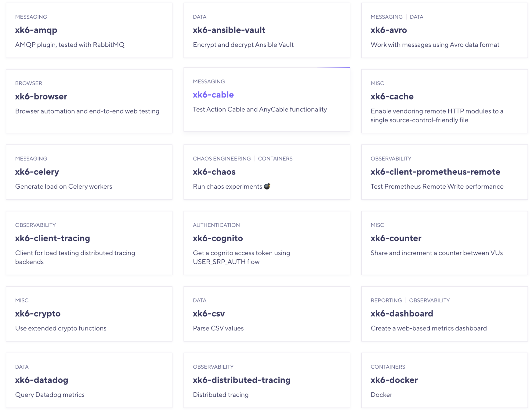Image resolution: width=532 pixels, height=412 pixels.
Task: Click OBSERVABILITY label on xk6-client-prometheus-remote card
Action: (x=391, y=159)
